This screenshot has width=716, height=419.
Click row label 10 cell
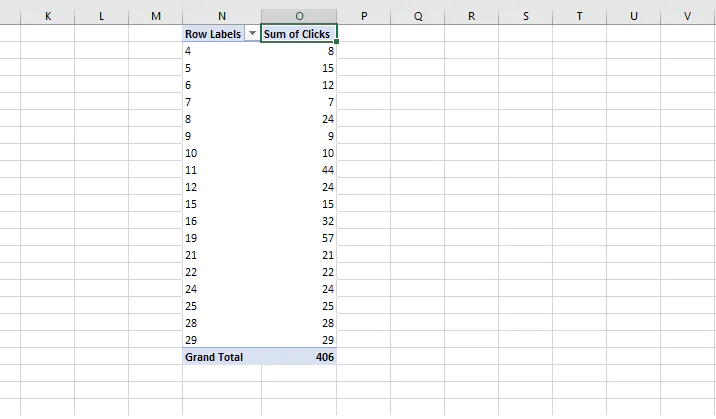[222, 153]
